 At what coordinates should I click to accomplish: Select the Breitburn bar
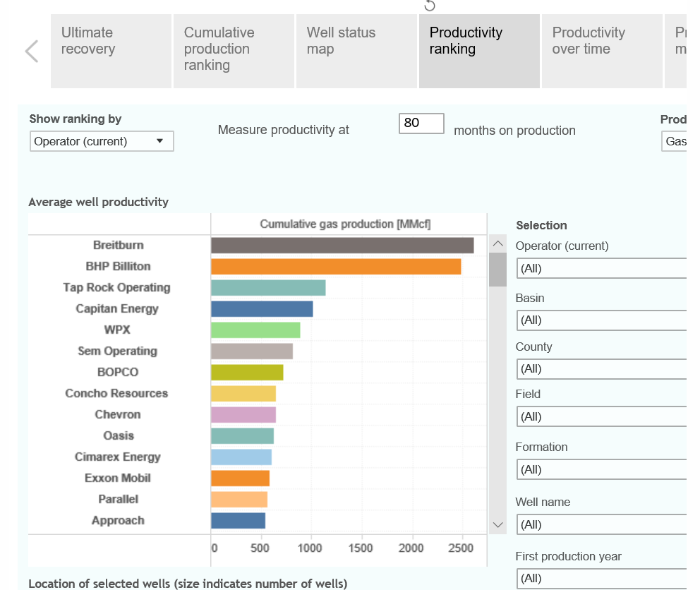point(342,245)
